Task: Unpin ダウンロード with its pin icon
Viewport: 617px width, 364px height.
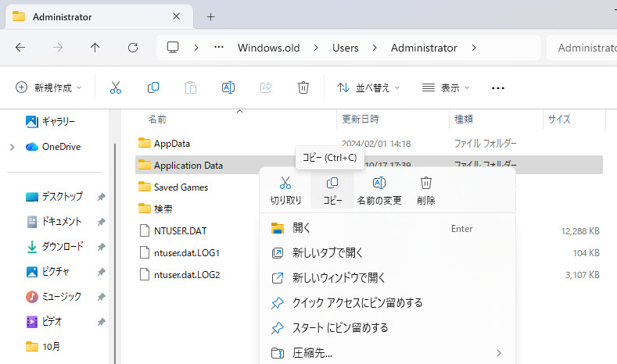Action: point(101,247)
